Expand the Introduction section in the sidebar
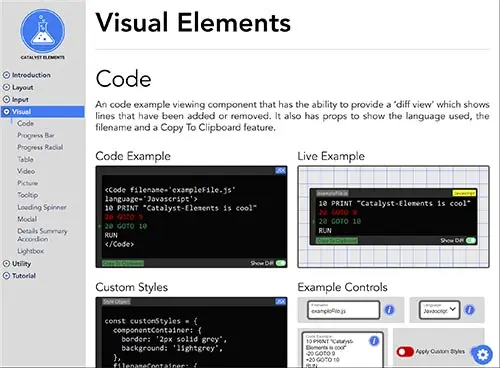Image resolution: width=500 pixels, height=368 pixels. coord(27,75)
